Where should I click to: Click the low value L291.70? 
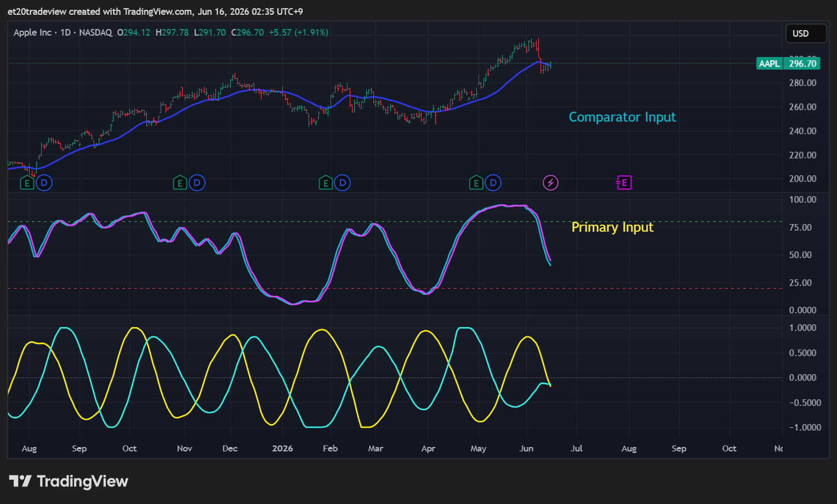(x=210, y=32)
